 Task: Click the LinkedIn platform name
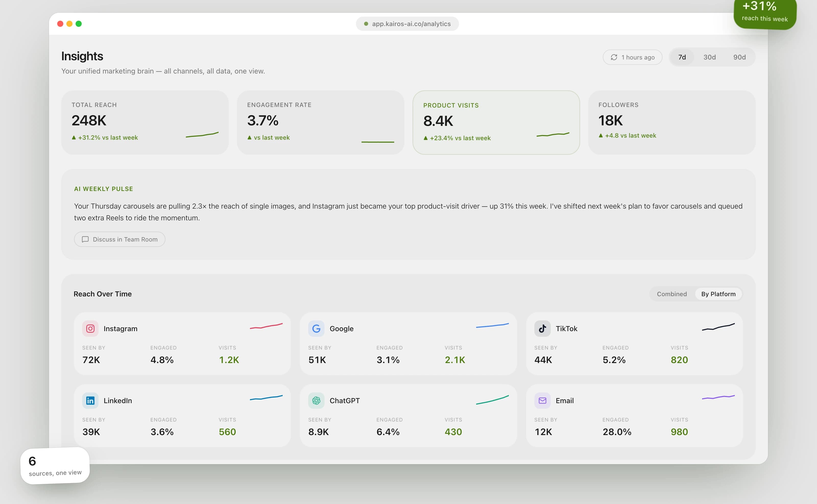[x=118, y=401]
